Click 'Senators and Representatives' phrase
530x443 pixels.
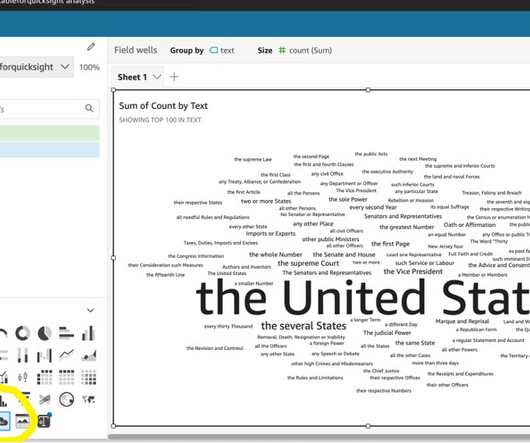[x=403, y=216]
